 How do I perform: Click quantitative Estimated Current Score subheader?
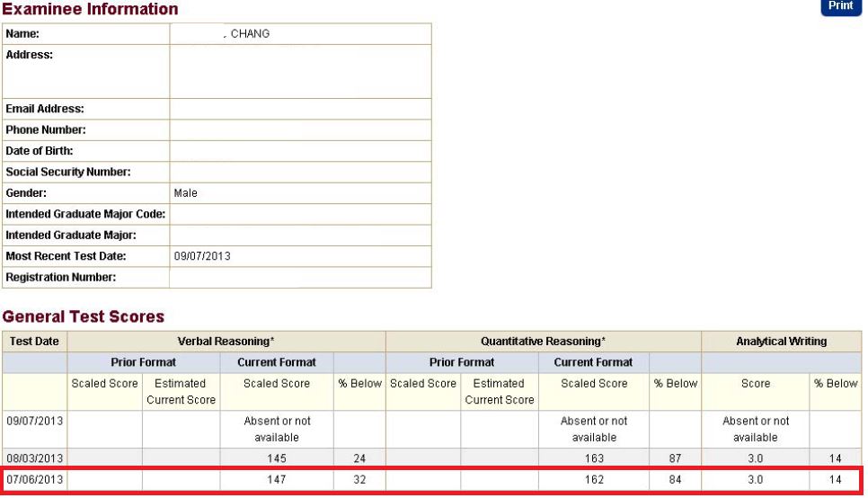500,392
